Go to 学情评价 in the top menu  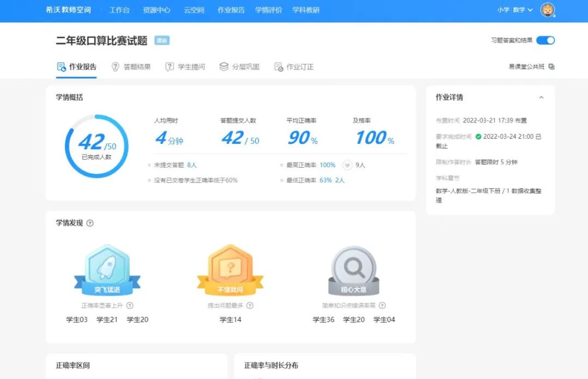(268, 10)
